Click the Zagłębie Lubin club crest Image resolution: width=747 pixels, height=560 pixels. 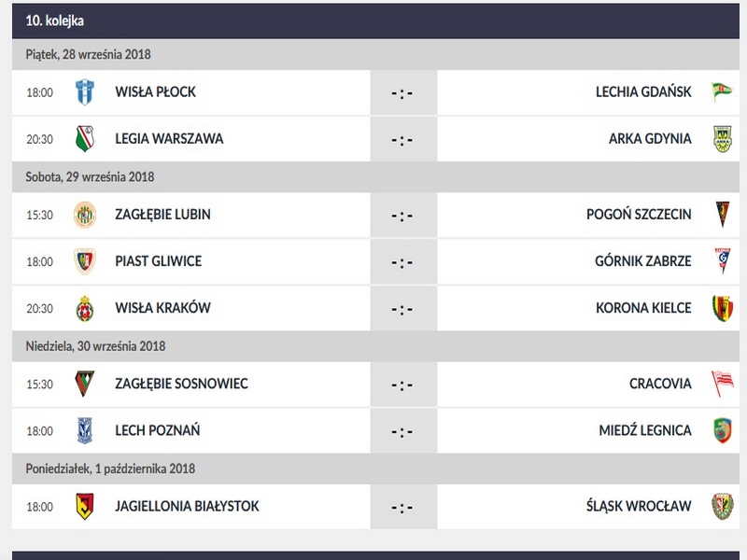(85, 215)
